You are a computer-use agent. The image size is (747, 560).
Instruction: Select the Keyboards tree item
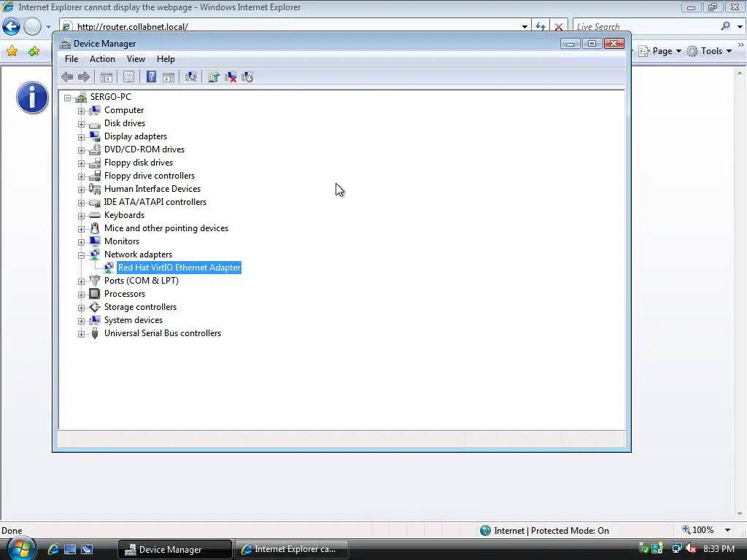(x=124, y=215)
